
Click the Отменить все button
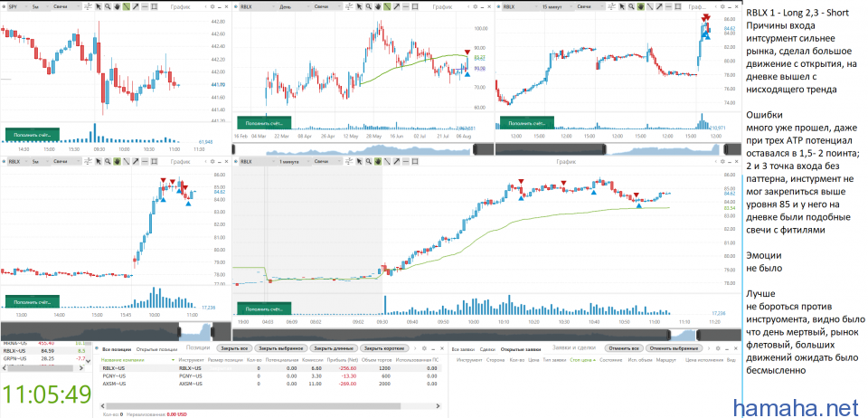[624, 348]
